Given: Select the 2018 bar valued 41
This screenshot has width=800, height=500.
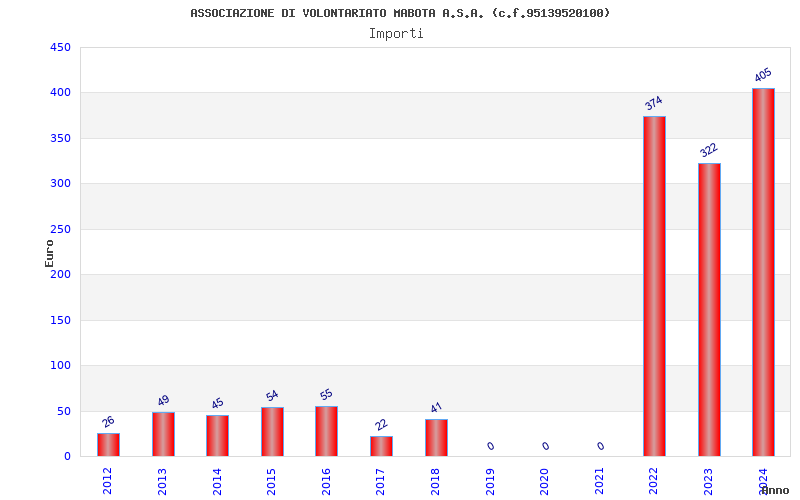Looking at the screenshot, I should 436,438.
